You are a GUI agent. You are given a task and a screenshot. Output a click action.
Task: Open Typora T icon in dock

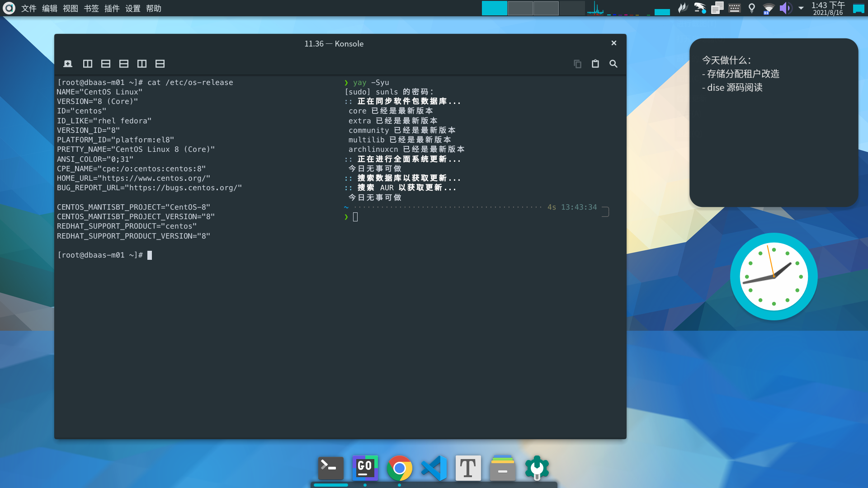tap(468, 468)
